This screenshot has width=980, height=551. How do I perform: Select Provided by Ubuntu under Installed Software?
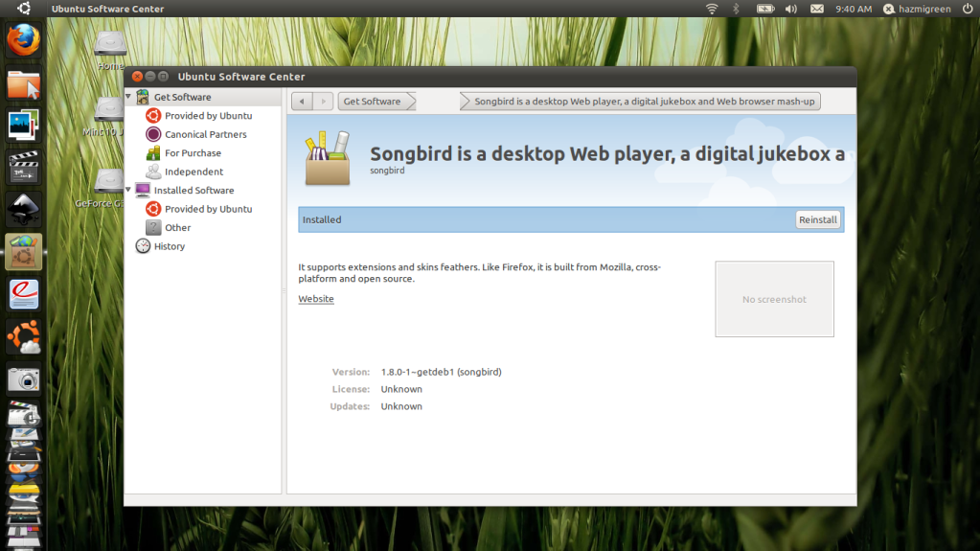click(208, 209)
